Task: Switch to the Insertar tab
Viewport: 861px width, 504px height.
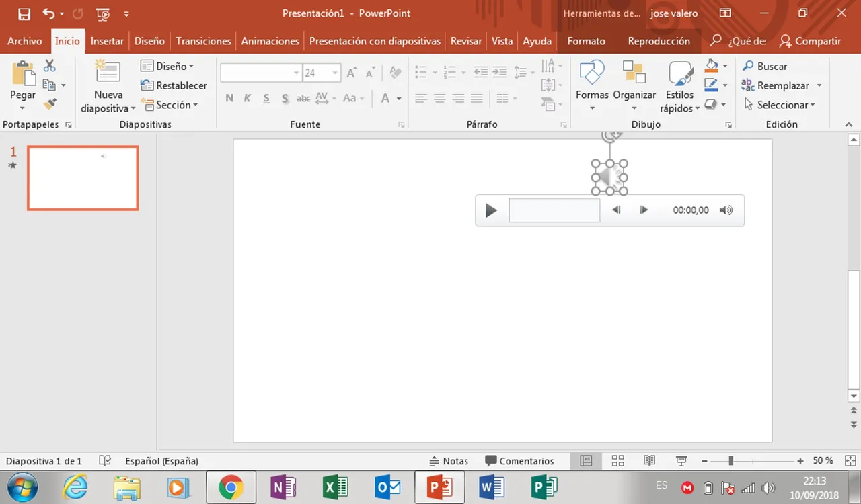Action: [107, 41]
